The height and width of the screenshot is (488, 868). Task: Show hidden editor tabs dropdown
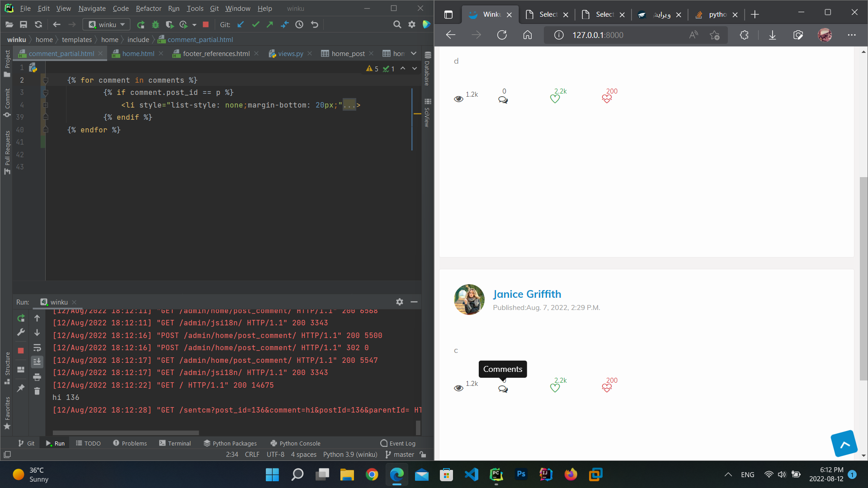click(x=413, y=53)
